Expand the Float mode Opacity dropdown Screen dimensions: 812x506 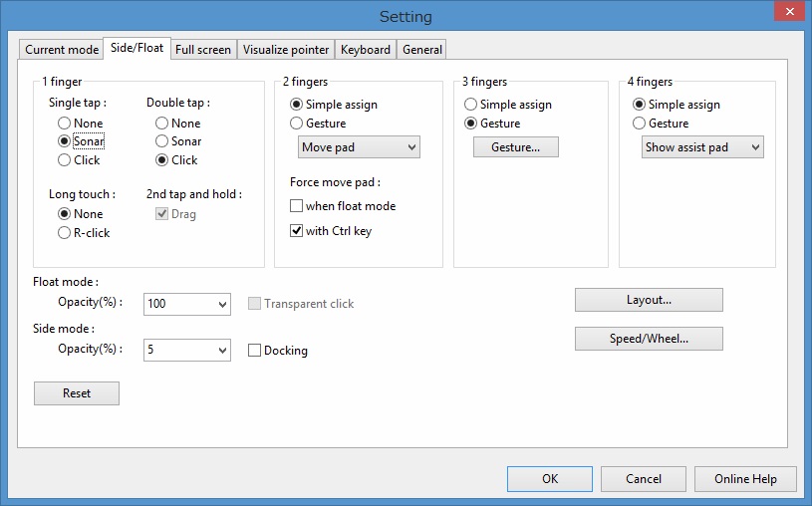click(187, 304)
